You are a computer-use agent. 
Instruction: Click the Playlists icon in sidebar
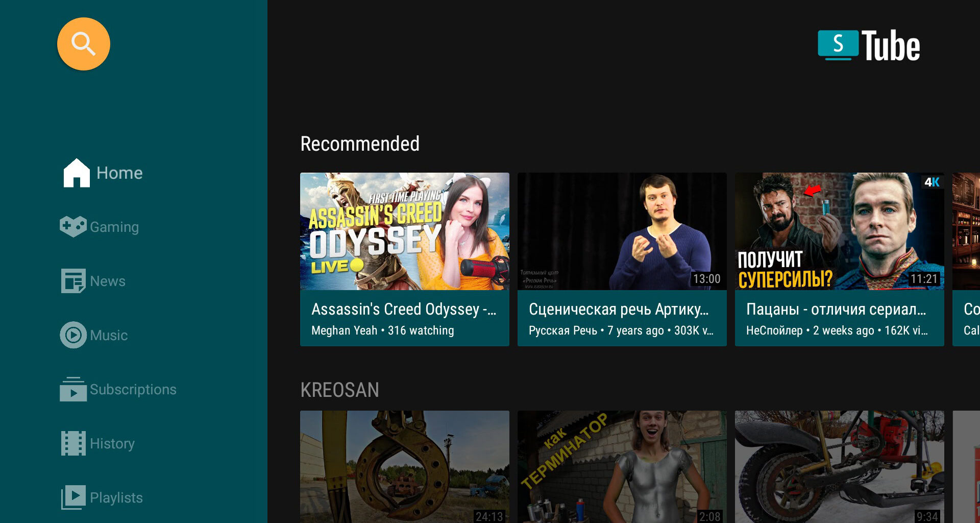73,497
